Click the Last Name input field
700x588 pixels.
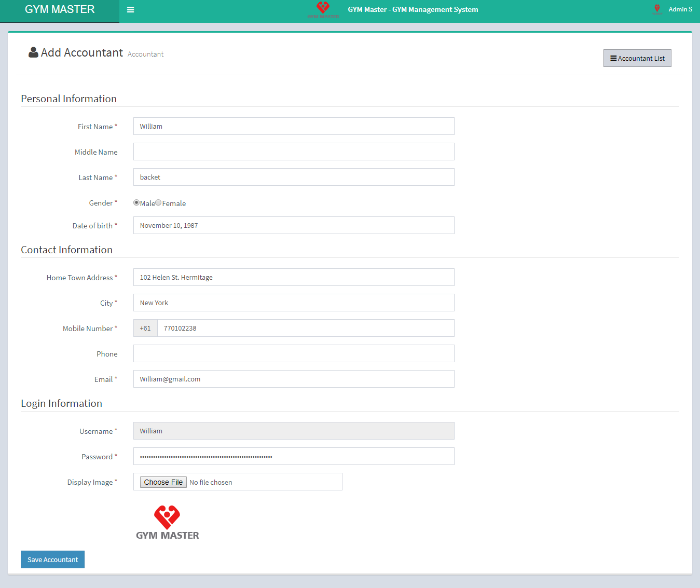[x=294, y=177]
